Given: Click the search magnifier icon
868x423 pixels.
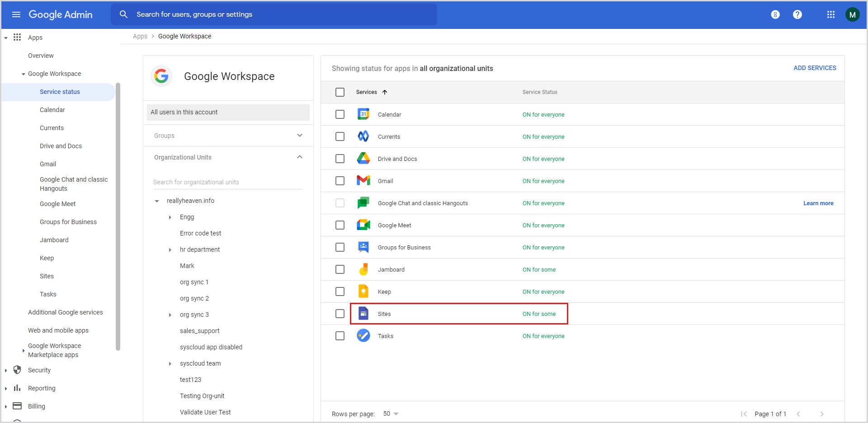Looking at the screenshot, I should [123, 14].
